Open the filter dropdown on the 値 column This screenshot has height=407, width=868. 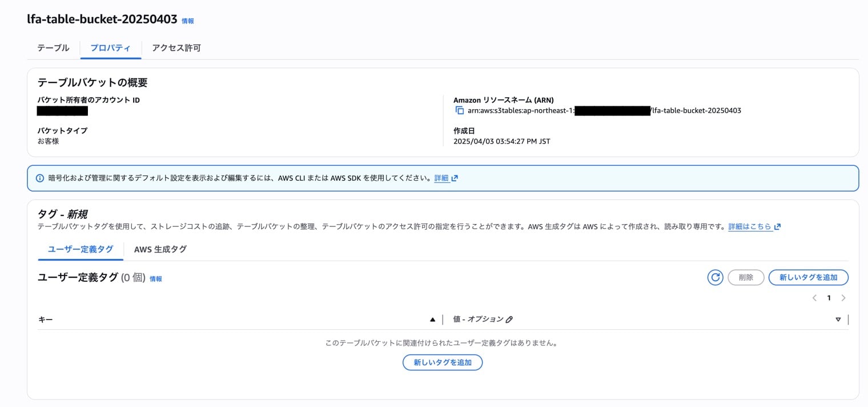tap(838, 320)
